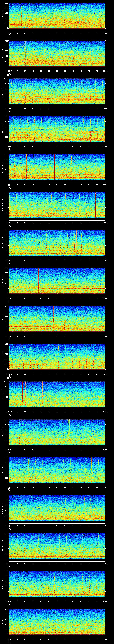Screen dimensions: 114x644
Task: Click the 16:42:00 start time label
Action: pos(9,450)
